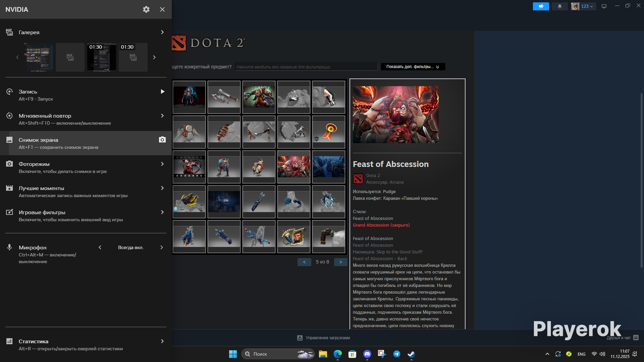Screen dimensions: 644x362
Task: Click the Игровые фильтры icon
Action: (9, 212)
